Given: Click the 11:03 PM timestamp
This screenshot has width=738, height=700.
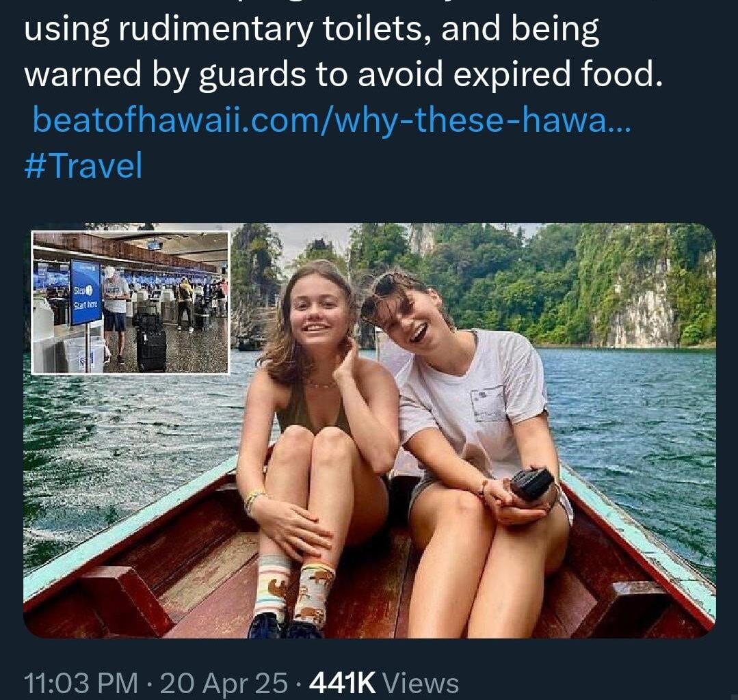Looking at the screenshot, I should coord(81,683).
